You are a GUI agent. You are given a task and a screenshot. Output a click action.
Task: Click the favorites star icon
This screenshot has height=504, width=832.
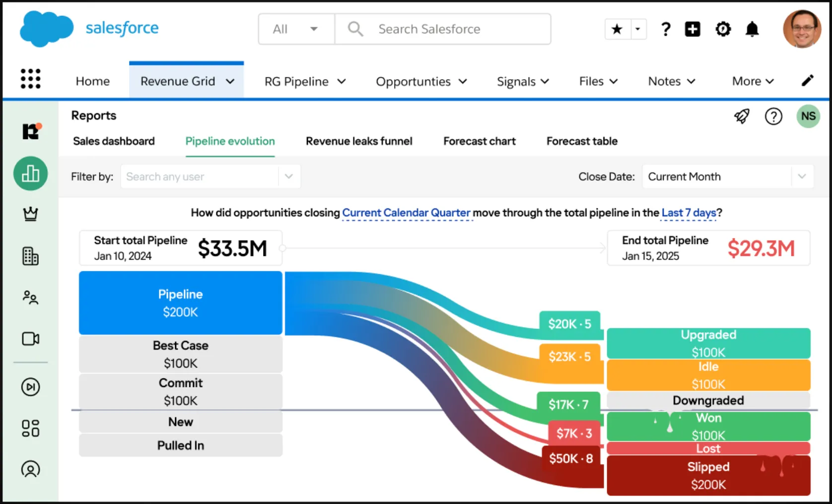coord(617,29)
